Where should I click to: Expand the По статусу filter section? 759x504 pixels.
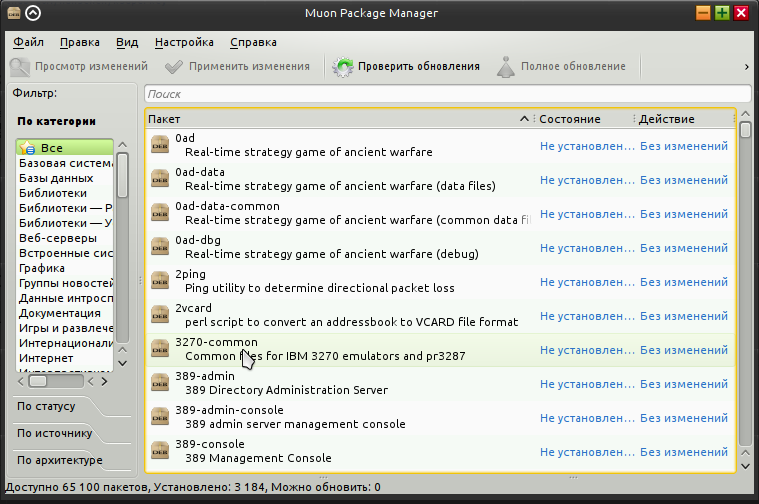(46, 406)
